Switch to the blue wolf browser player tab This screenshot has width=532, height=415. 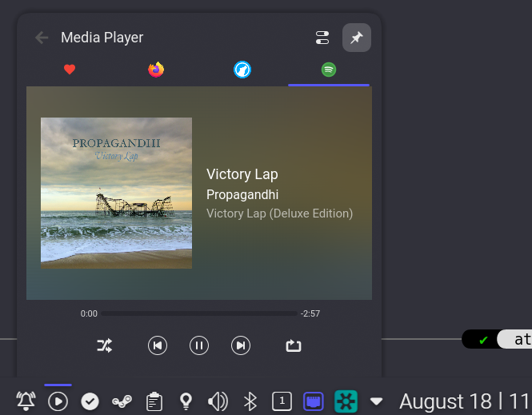tap(242, 70)
